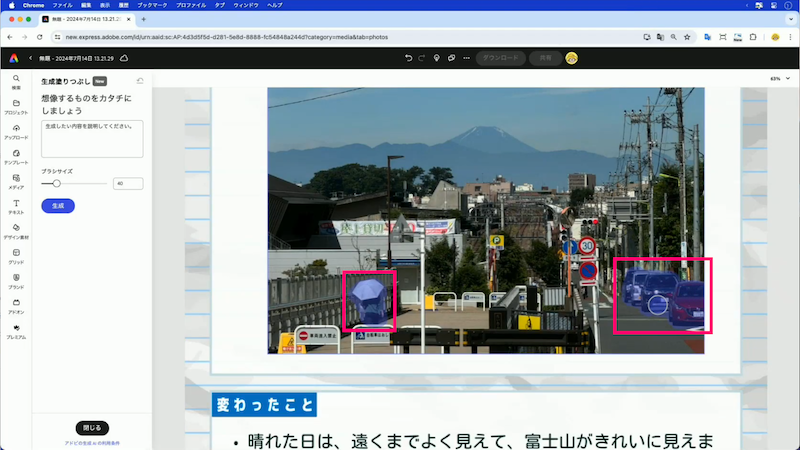The image size is (800, 450).
Task: Open the アドオン add-ons panel
Action: [16, 307]
